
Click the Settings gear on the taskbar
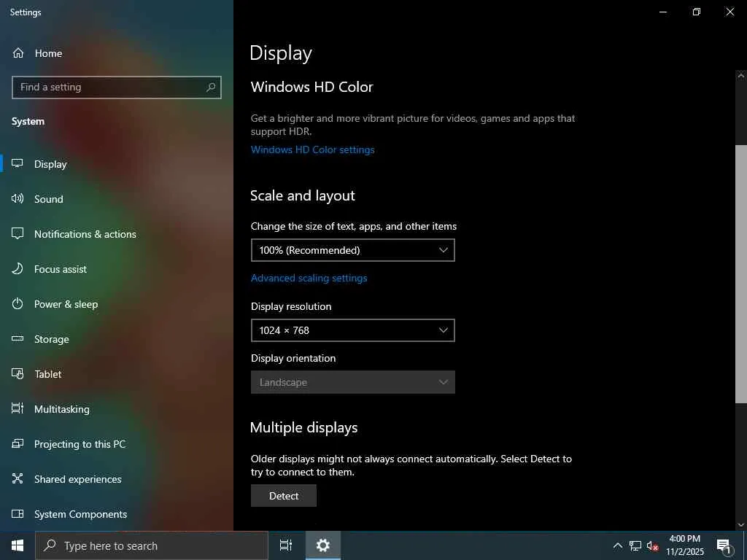click(323, 545)
